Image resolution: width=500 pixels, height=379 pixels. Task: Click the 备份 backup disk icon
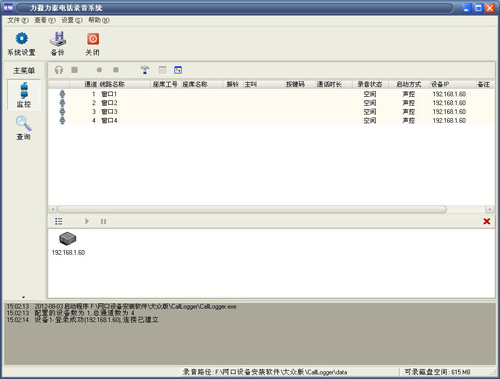click(x=58, y=39)
